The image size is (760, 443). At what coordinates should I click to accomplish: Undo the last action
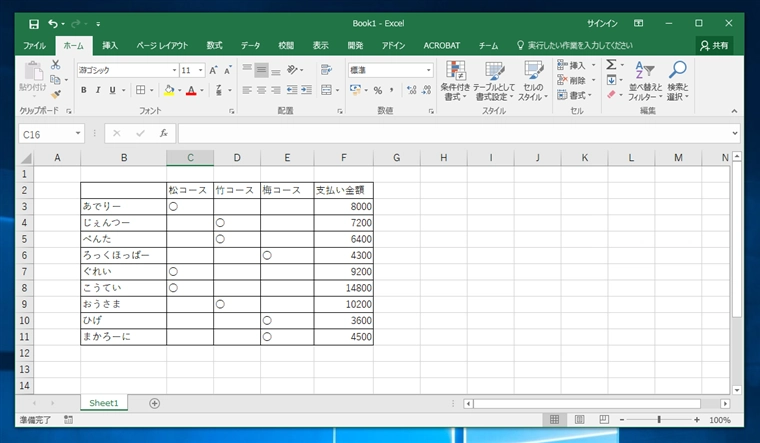52,24
